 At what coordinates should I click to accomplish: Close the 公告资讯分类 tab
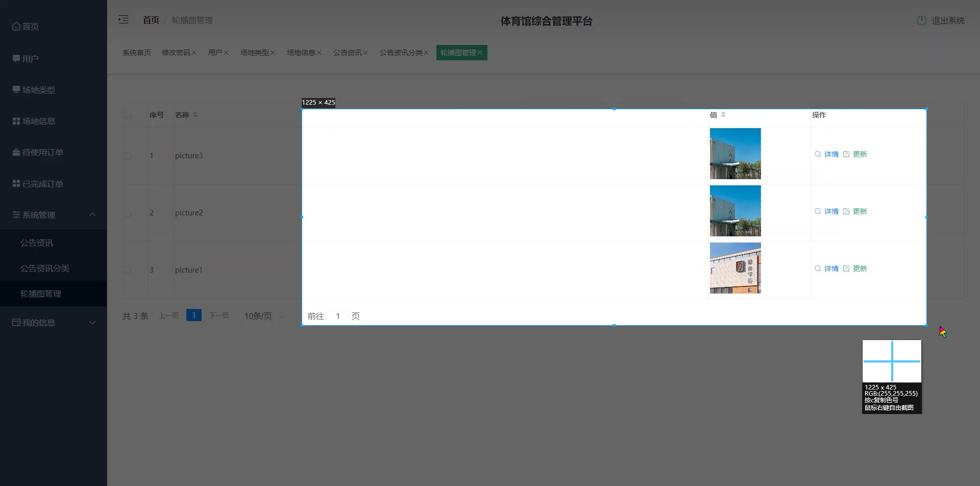[426, 53]
